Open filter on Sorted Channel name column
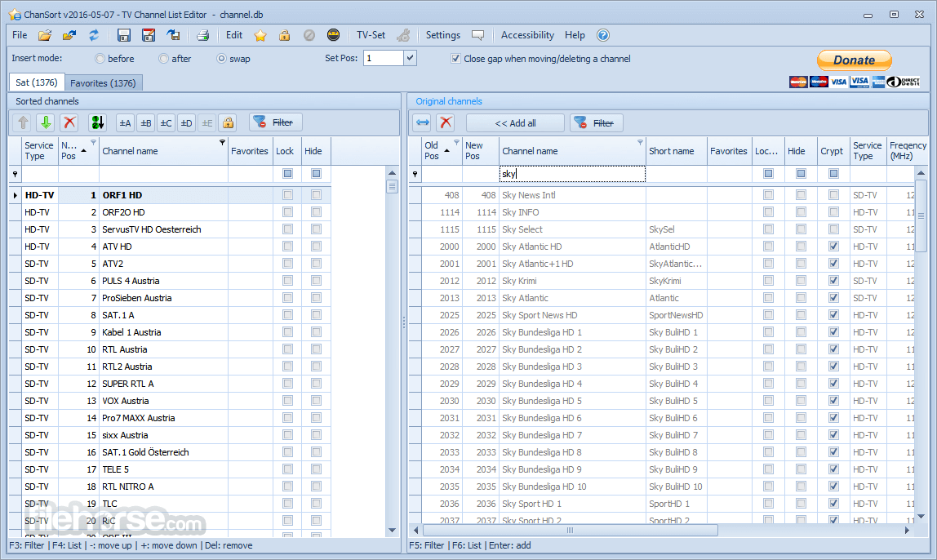The height and width of the screenshot is (560, 937). (x=222, y=142)
